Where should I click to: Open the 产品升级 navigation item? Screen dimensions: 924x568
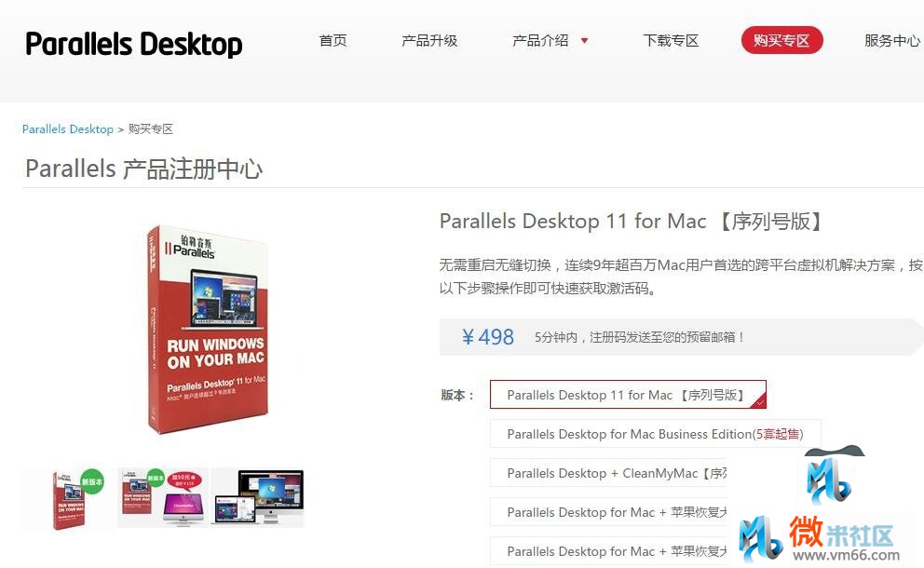tap(429, 41)
